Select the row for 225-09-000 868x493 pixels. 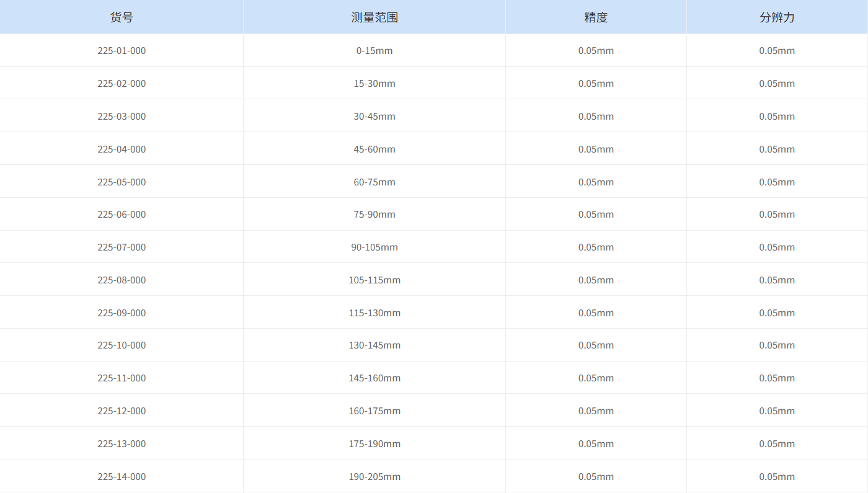[x=434, y=312]
